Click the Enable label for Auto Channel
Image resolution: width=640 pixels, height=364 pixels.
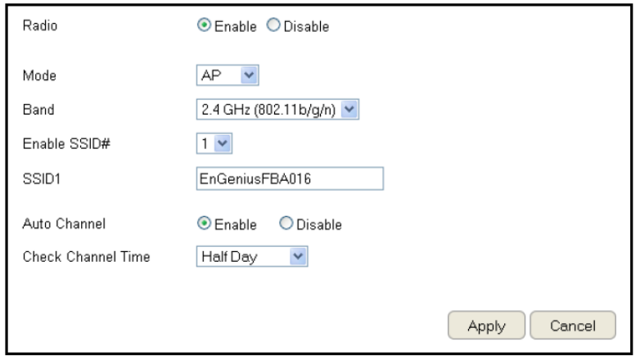(235, 223)
